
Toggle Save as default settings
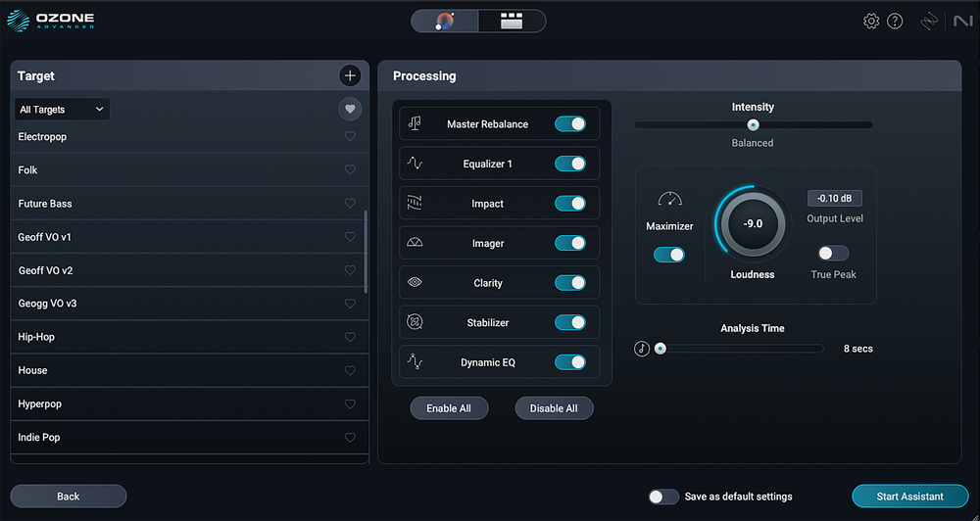point(663,497)
